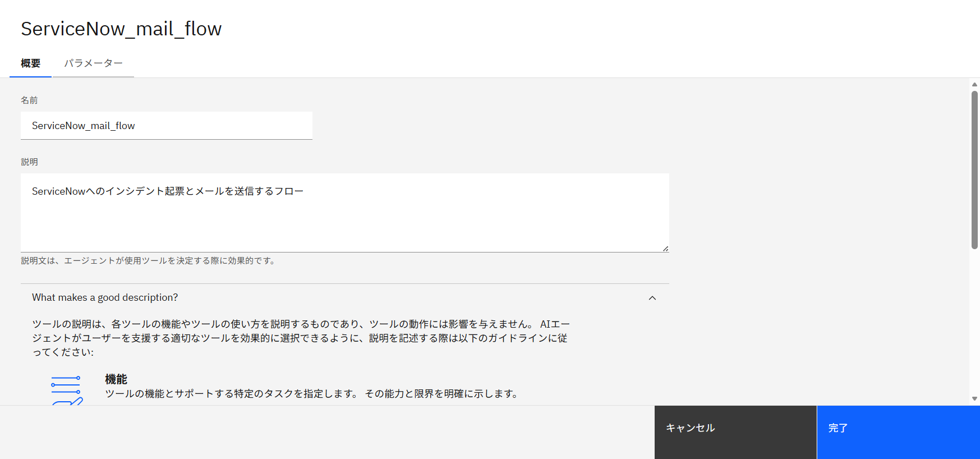Focus the 説明 description text area

344,213
